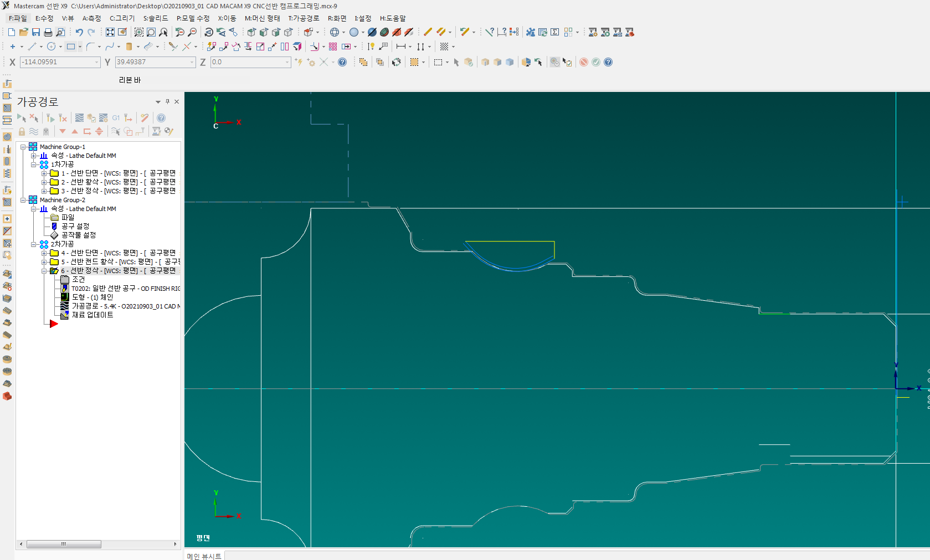Click the horizontal scrollbar of toolpaths tree
The image size is (930, 560).
64,544
